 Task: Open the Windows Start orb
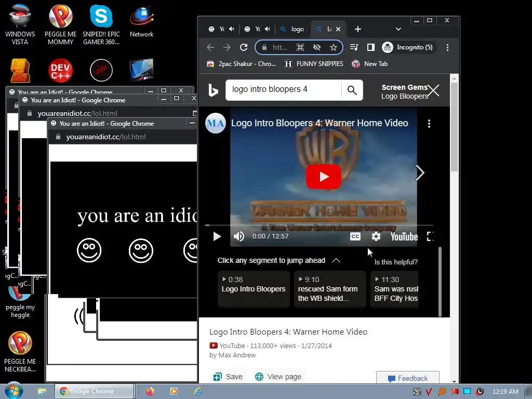(14, 391)
